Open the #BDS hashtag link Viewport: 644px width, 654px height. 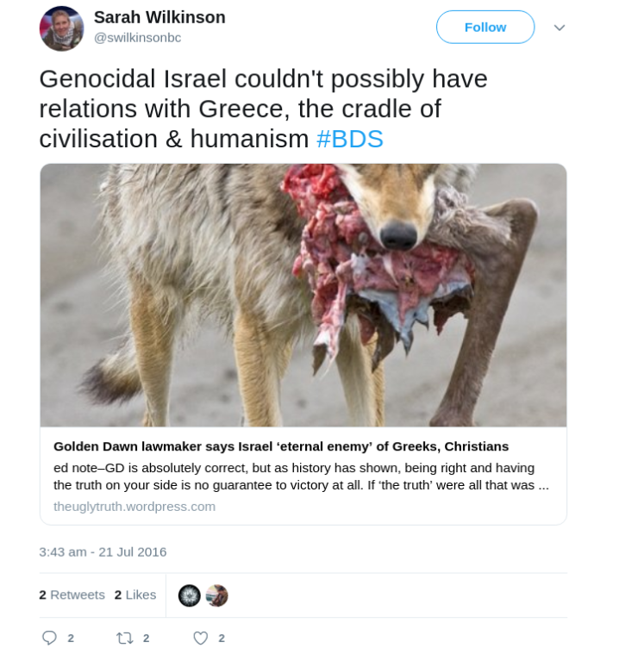pyautogui.click(x=349, y=139)
